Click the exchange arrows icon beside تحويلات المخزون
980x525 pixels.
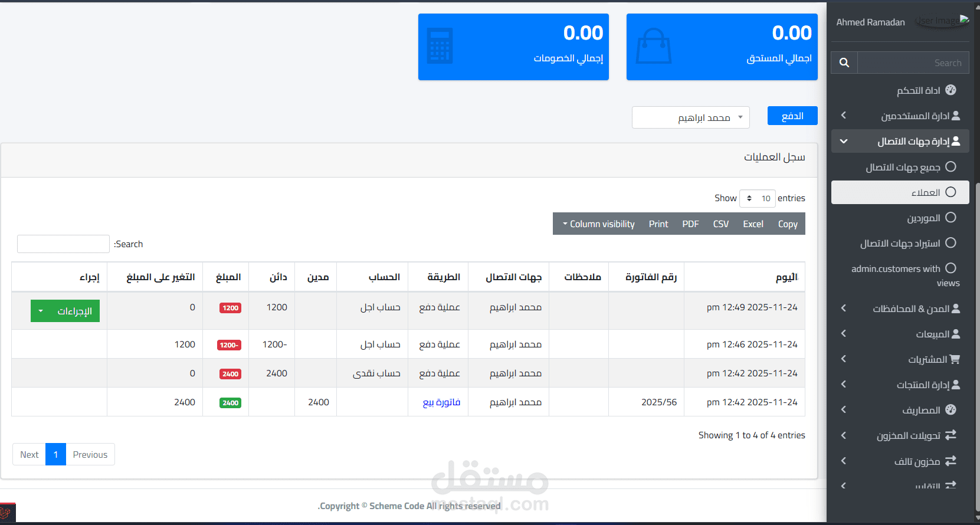coord(950,435)
